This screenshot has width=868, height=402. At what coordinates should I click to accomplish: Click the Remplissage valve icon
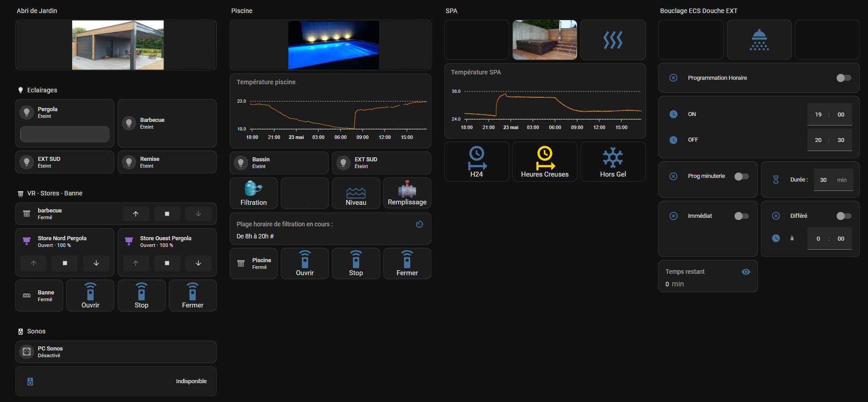407,189
